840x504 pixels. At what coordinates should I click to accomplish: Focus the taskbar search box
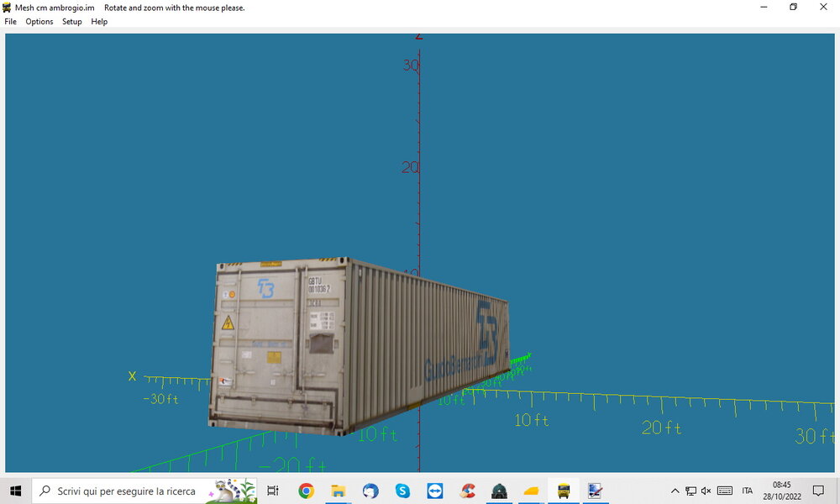[144, 491]
